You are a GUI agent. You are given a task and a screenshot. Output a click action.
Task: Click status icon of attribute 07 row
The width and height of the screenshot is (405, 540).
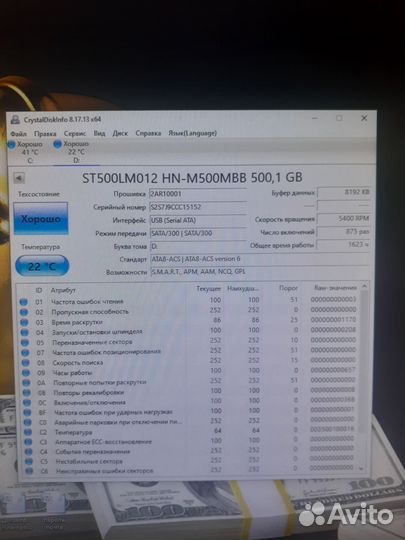coord(25,353)
